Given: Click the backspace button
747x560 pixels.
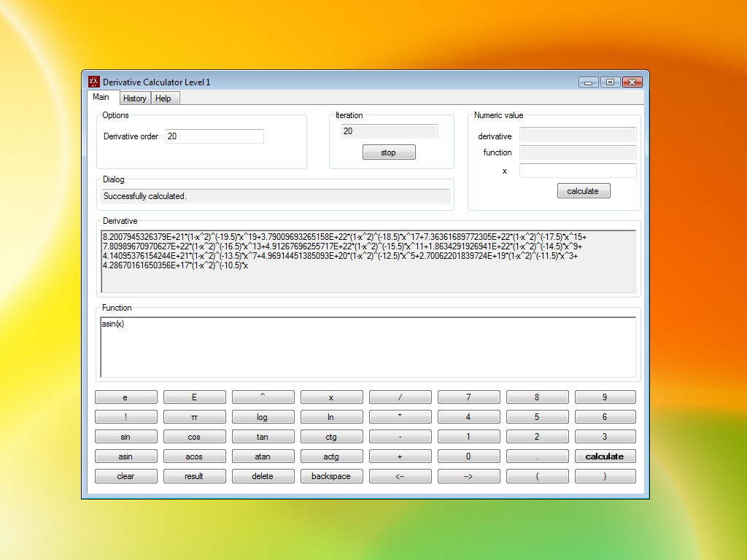Looking at the screenshot, I should [x=332, y=476].
